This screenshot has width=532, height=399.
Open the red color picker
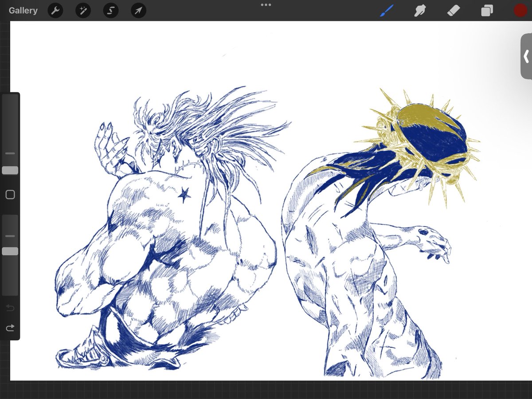(520, 10)
